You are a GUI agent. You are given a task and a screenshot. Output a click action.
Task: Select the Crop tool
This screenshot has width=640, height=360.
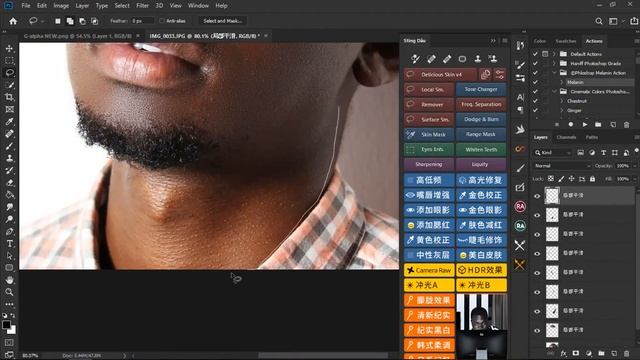9,97
